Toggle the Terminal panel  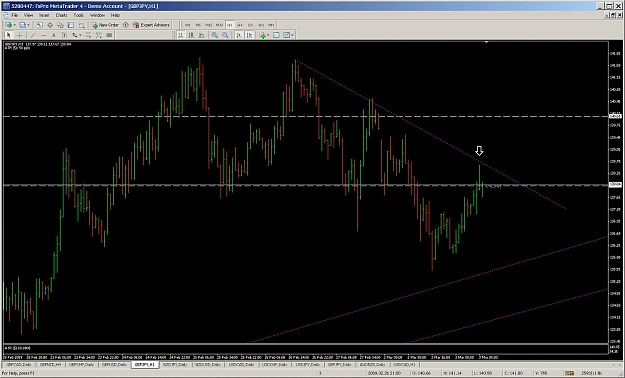(x=71, y=25)
